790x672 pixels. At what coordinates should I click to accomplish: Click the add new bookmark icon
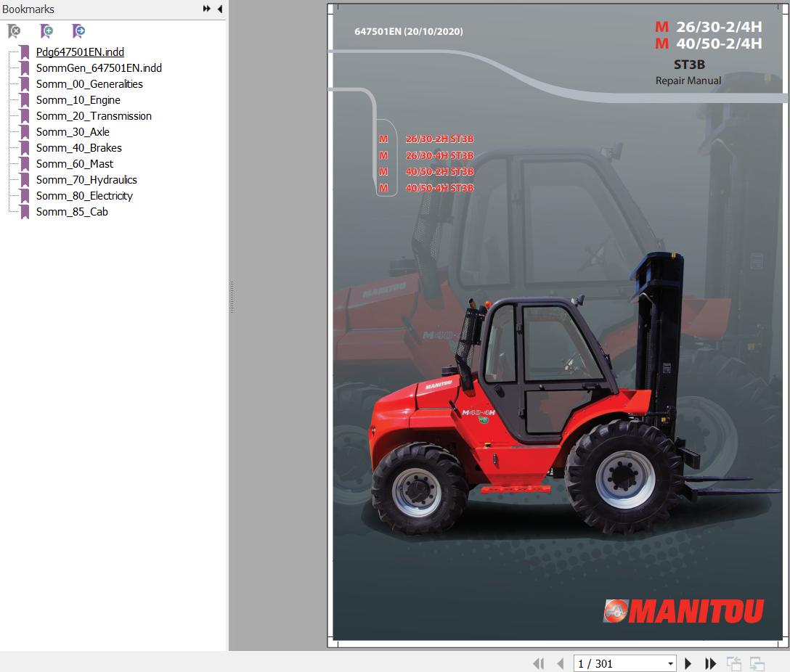point(46,31)
